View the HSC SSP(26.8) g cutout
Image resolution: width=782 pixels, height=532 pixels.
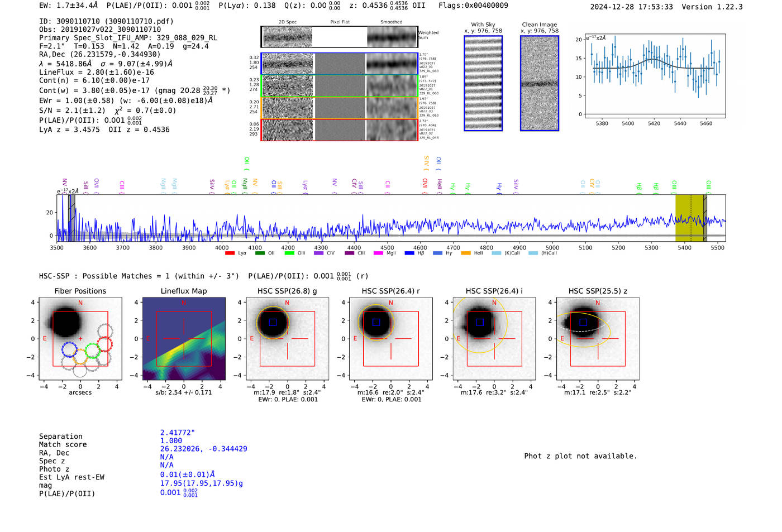pyautogui.click(x=287, y=339)
